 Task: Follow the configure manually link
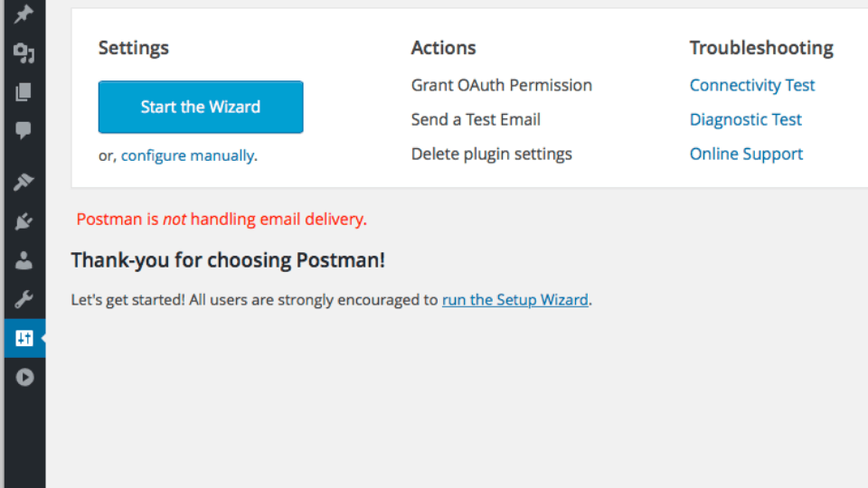click(x=188, y=155)
